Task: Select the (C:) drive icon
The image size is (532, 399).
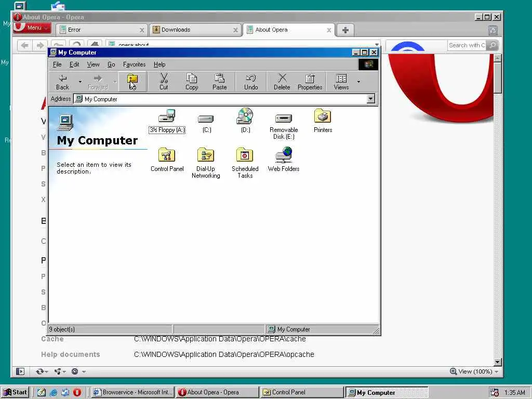Action: 206,124
